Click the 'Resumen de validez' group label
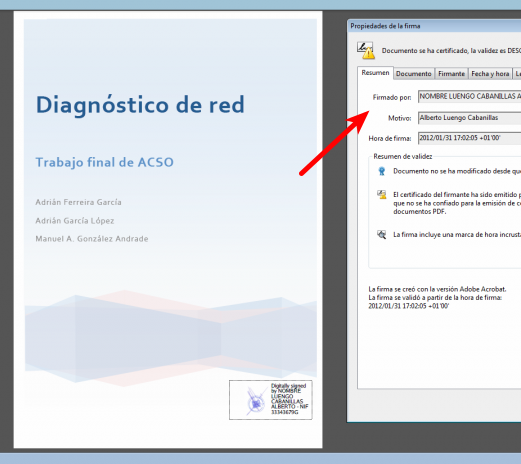Viewport: 521px width, 464px height. pos(403,156)
